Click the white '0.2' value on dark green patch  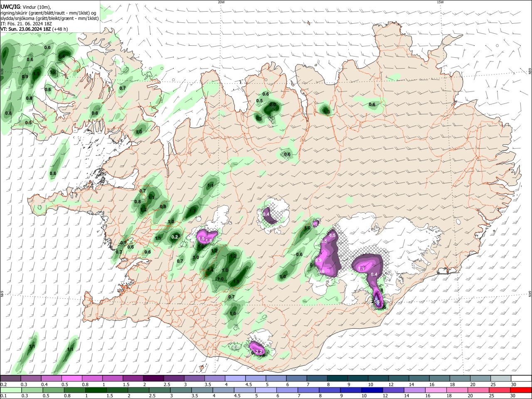(x=175, y=237)
